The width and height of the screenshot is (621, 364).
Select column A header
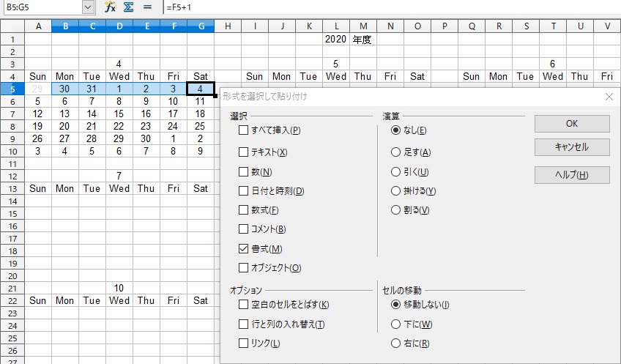coord(38,26)
